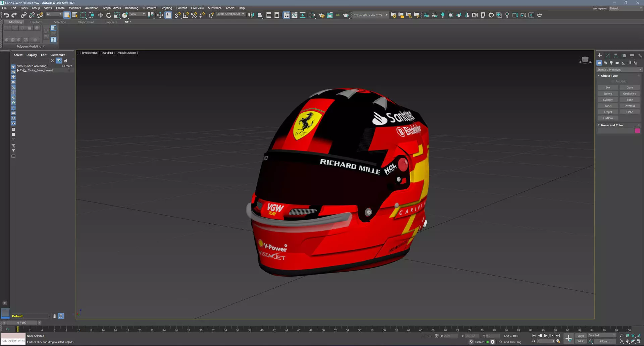This screenshot has width=644, height=346.
Task: Open the Hierarchy panel tab icon
Action: point(616,55)
